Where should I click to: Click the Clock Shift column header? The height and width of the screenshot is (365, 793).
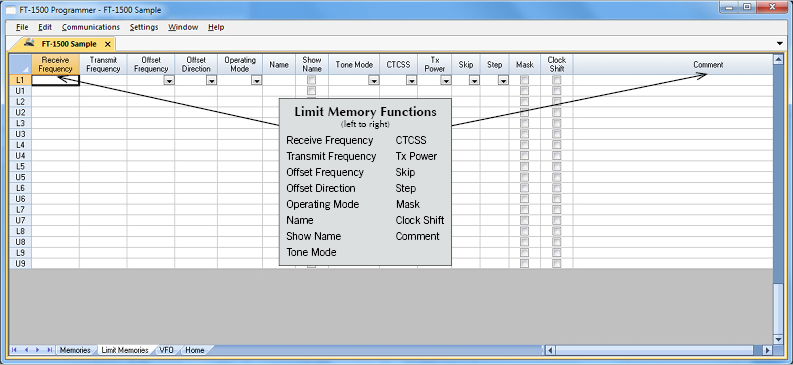tap(557, 64)
